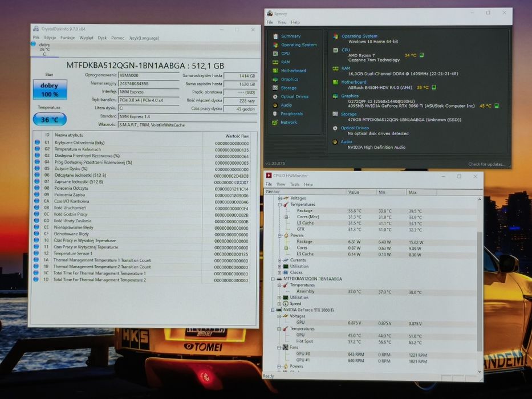Expand the Currents node in HWMonitor
The height and width of the screenshot is (399, 532).
point(280,260)
